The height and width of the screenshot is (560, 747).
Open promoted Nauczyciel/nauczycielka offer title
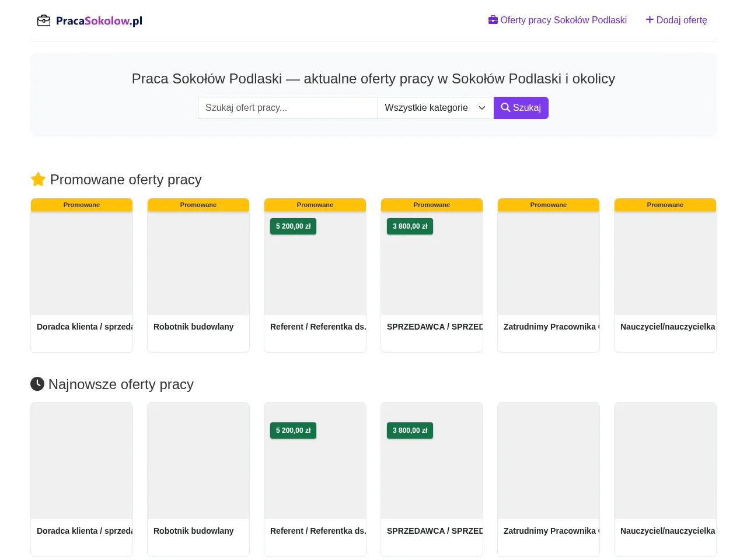pos(668,327)
